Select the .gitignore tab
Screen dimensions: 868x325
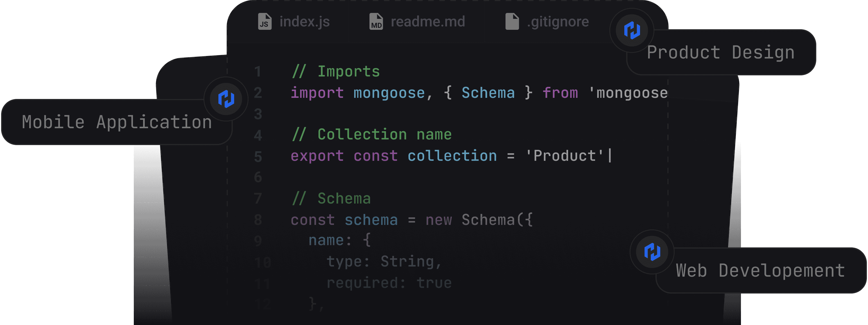pos(558,22)
